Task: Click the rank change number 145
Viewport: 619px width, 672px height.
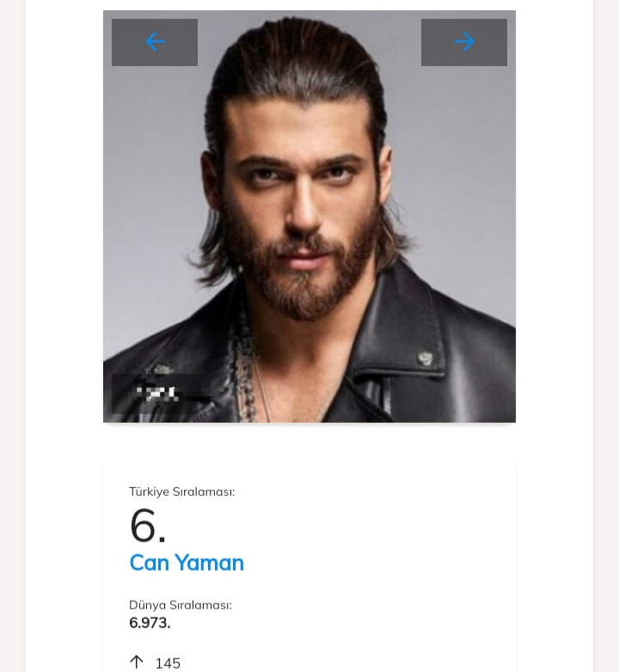Action: coord(168,663)
